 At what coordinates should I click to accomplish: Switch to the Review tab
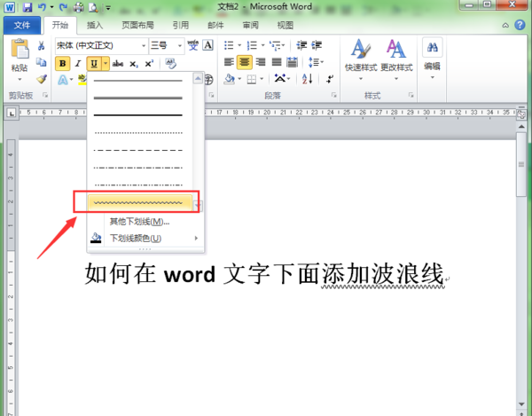250,25
